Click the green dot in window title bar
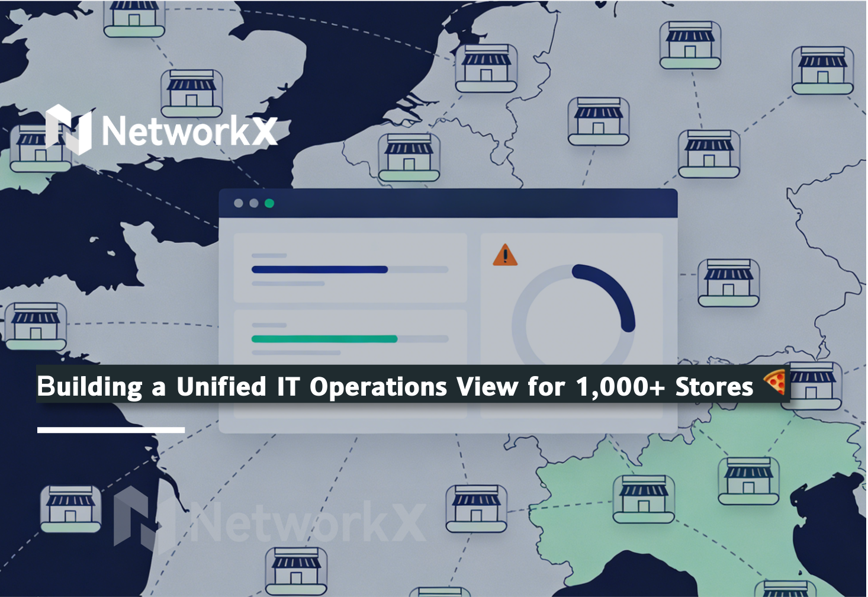Screen dimensions: 868x597 269,203
